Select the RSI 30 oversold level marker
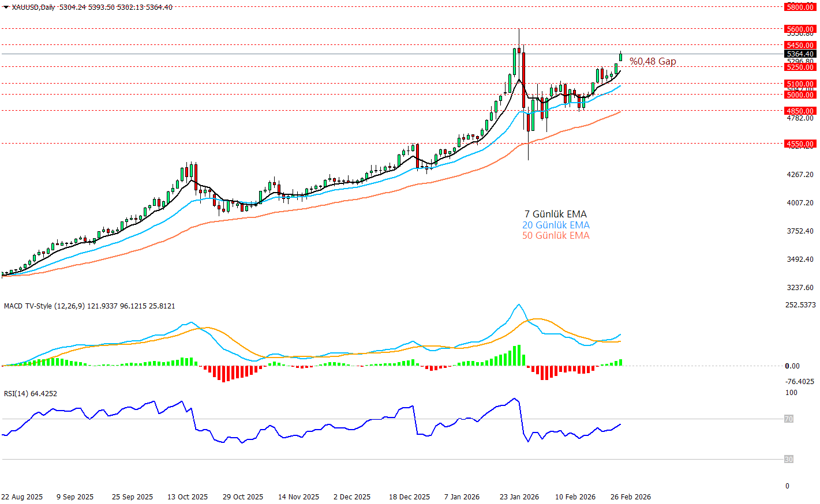The image size is (820, 504). [x=788, y=459]
